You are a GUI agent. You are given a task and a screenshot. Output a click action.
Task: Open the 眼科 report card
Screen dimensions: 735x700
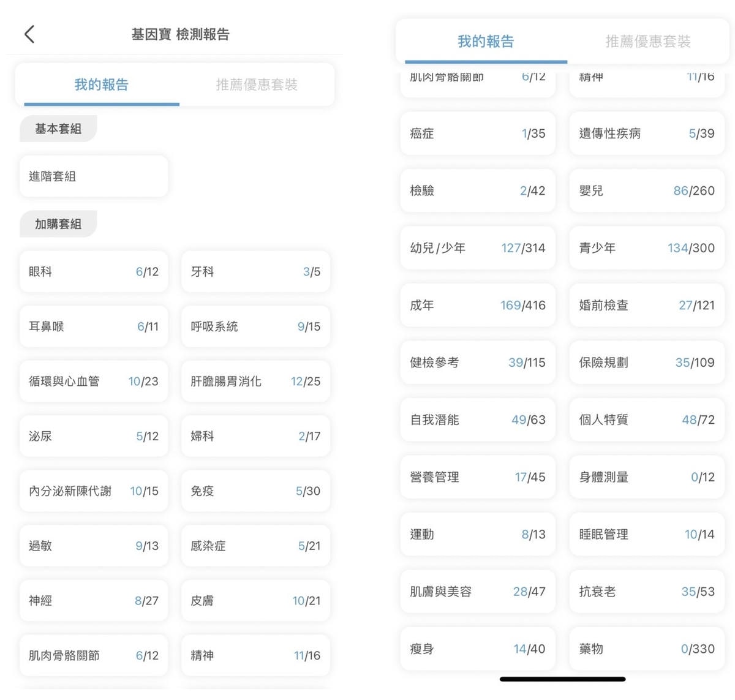tap(94, 271)
